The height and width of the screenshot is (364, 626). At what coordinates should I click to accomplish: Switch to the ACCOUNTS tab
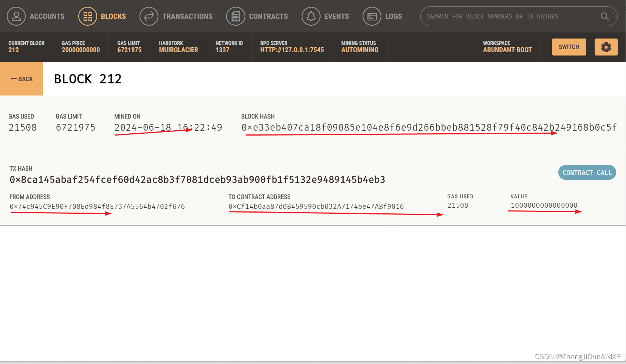(47, 16)
